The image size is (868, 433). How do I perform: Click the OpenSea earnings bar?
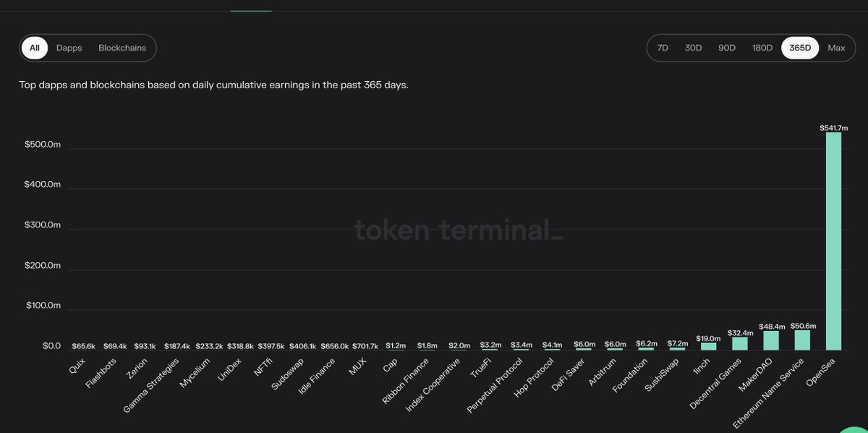coord(833,241)
